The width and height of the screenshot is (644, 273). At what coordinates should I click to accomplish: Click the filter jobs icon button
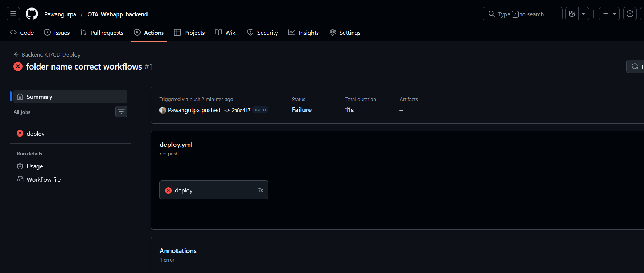click(121, 111)
